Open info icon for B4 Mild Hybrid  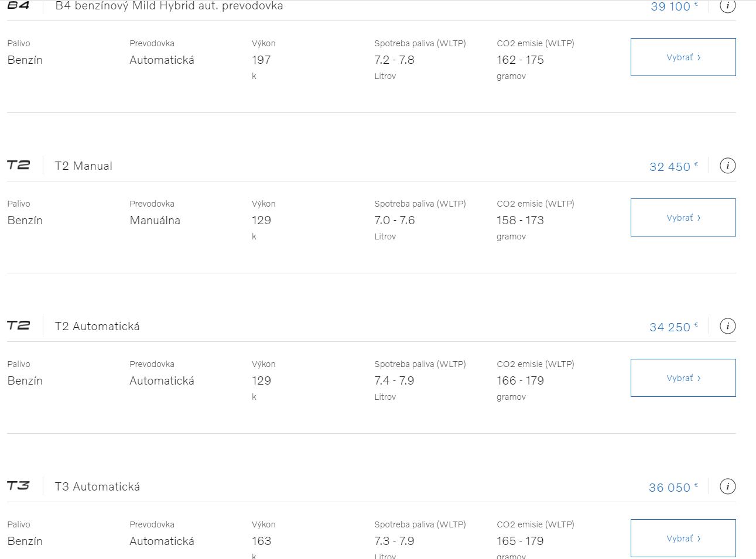(x=727, y=6)
